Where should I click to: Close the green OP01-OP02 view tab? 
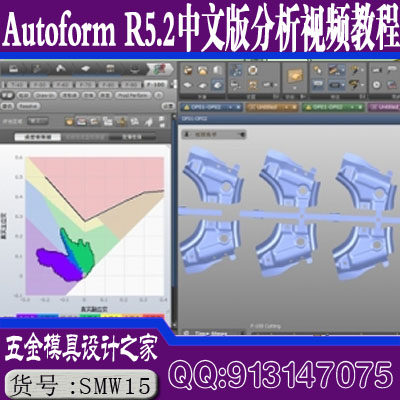click(360, 107)
